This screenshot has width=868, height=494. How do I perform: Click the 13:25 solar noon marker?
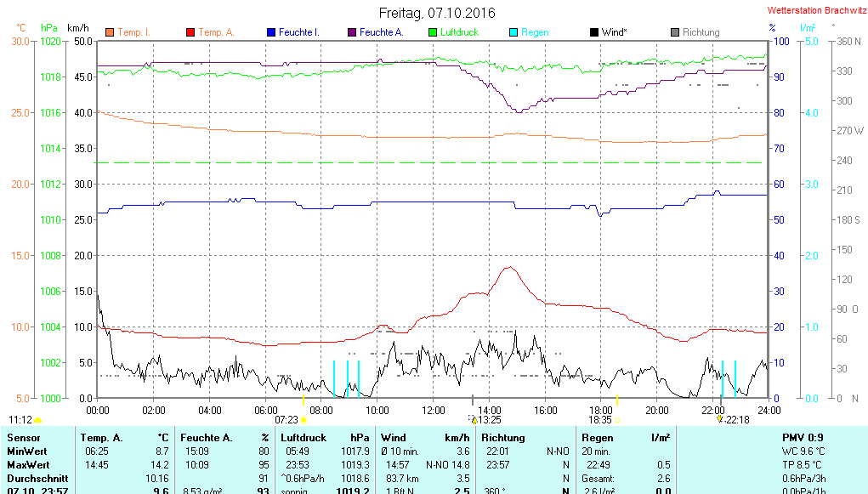[488, 419]
